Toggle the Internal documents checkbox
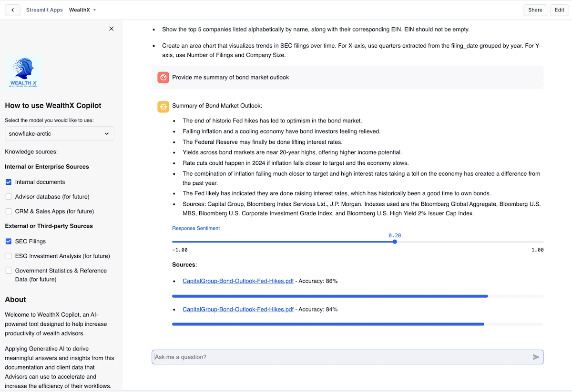 [x=9, y=182]
